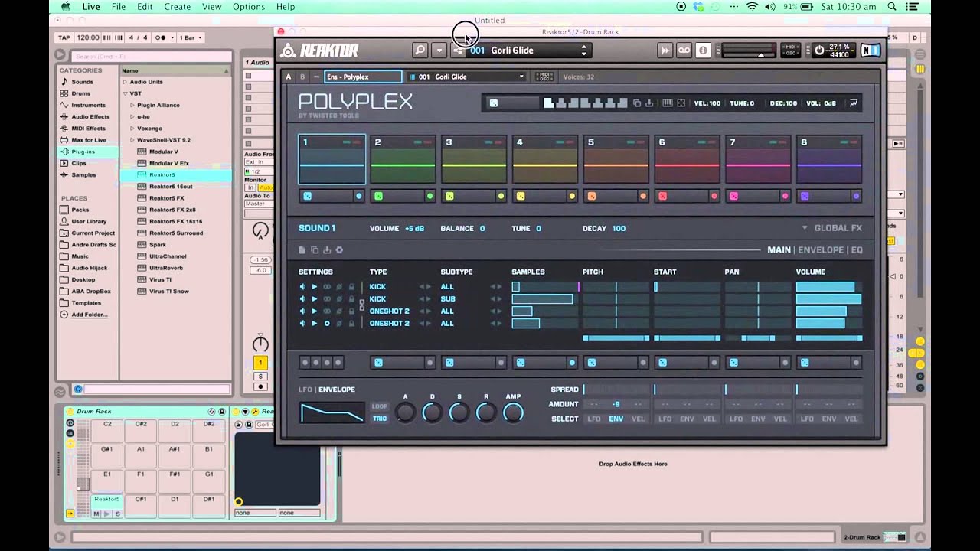Click the Reaktor magnifier search icon
The width and height of the screenshot is (980, 551).
(420, 51)
